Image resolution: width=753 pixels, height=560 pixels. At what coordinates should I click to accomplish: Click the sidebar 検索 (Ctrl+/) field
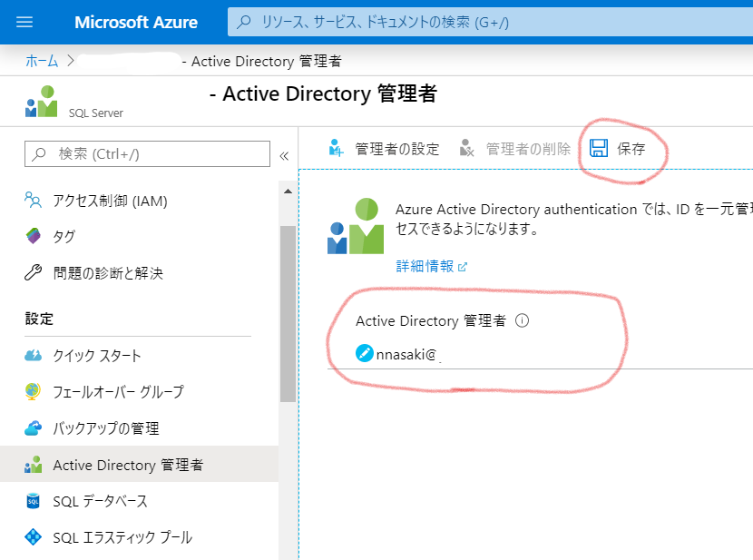tap(147, 153)
